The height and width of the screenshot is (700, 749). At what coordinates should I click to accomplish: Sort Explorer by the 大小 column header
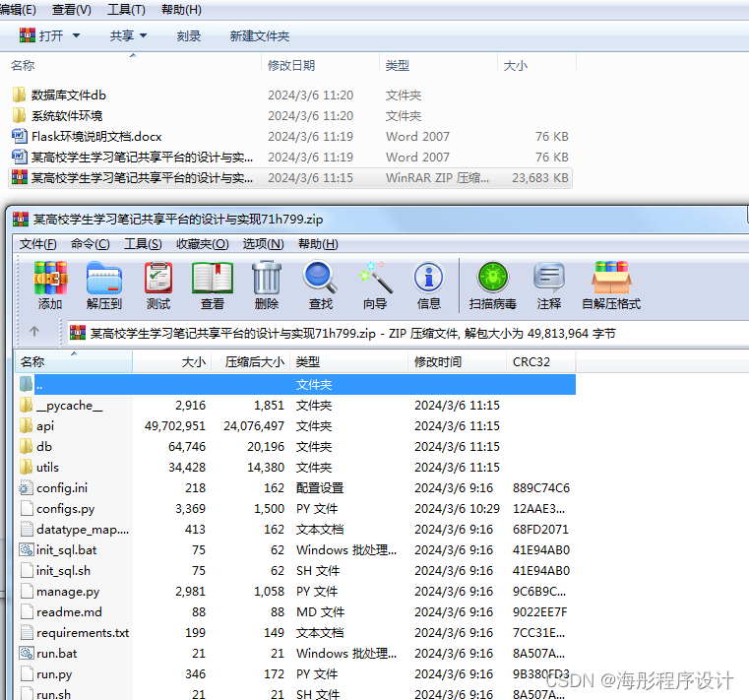point(537,65)
